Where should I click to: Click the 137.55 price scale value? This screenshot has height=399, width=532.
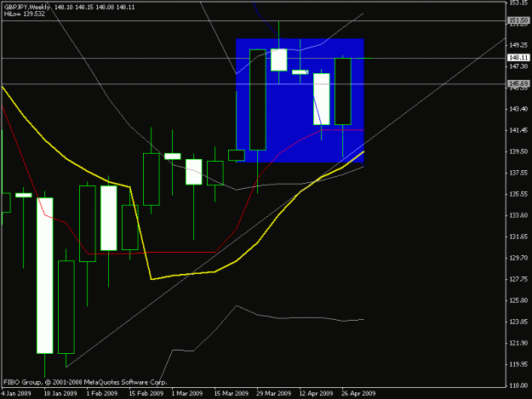pyautogui.click(x=518, y=173)
